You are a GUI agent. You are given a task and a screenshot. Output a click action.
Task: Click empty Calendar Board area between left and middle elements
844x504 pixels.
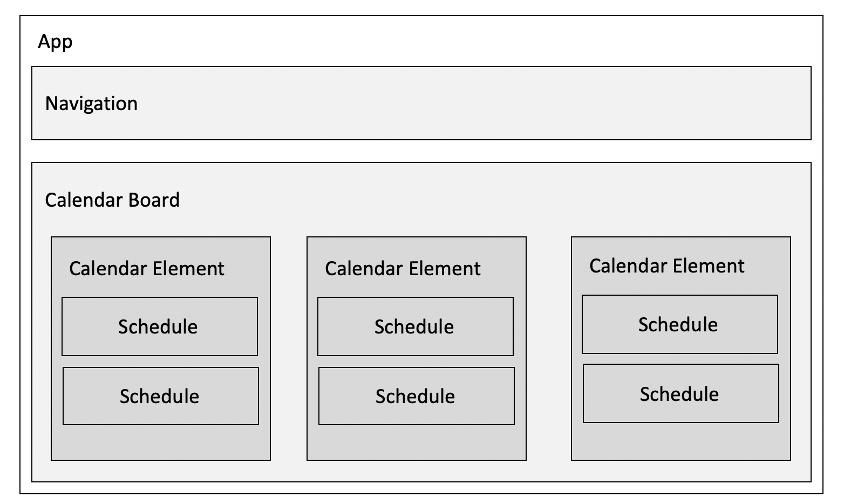(x=289, y=349)
